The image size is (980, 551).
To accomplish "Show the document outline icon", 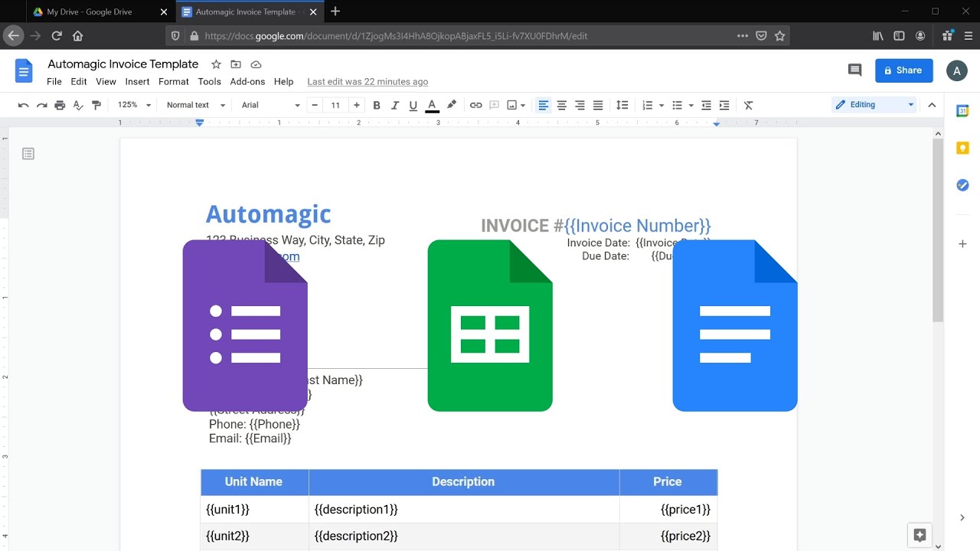I will pos(28,154).
